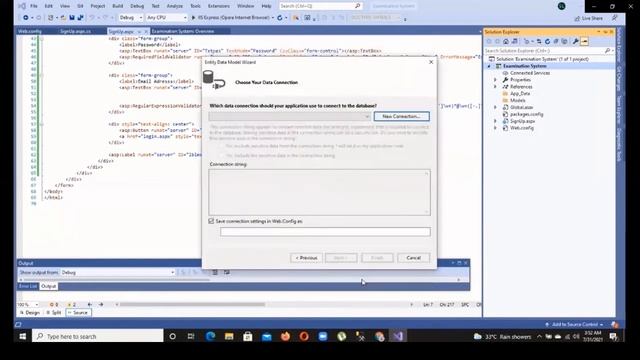Viewport: 640px width, 360px height.
Task: Switch to Split view tab
Action: pyautogui.click(x=53, y=313)
